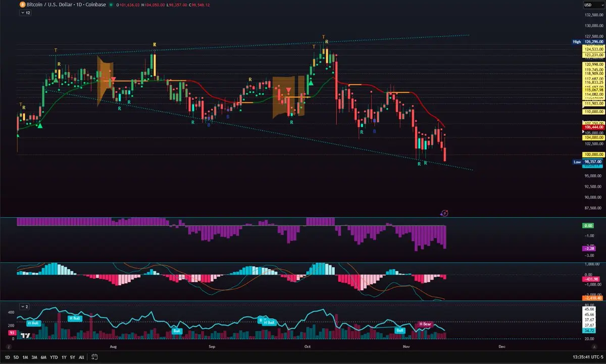Click the green 0.00 indicator value

pos(589,226)
